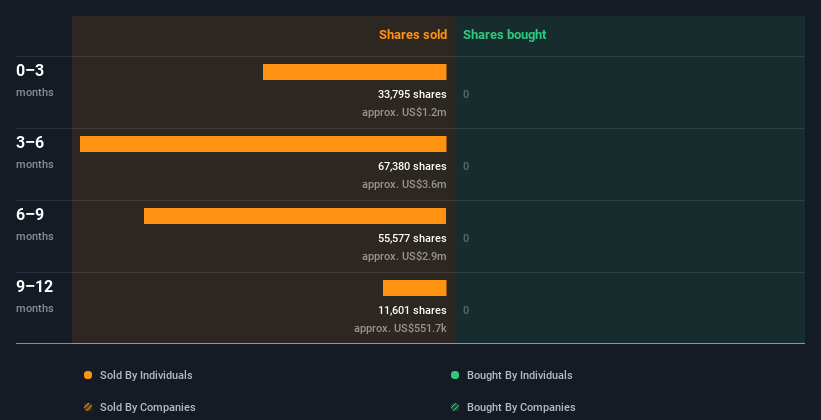Click the Shares sold column header
Screen dimensions: 821x420
pos(413,35)
